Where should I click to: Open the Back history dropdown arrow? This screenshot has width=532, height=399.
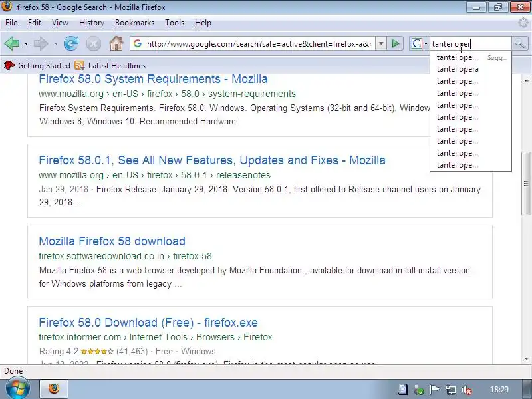point(26,44)
